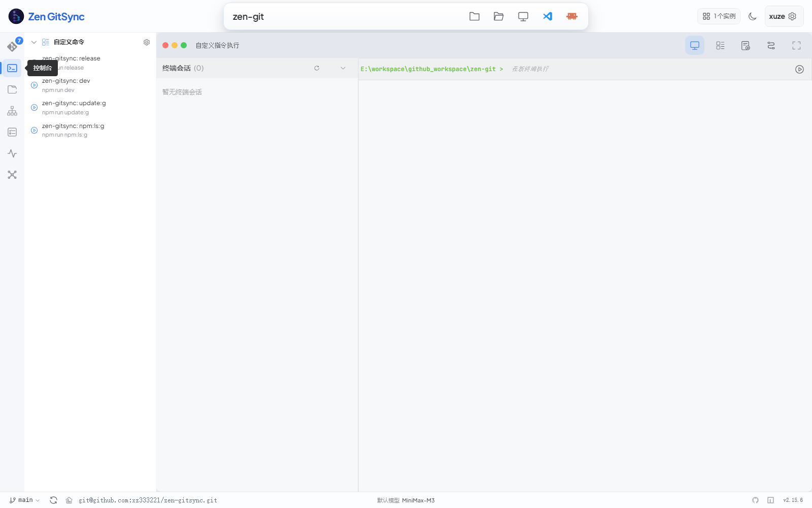
Task: Run the zen-gitsync: dev command
Action: (34, 85)
